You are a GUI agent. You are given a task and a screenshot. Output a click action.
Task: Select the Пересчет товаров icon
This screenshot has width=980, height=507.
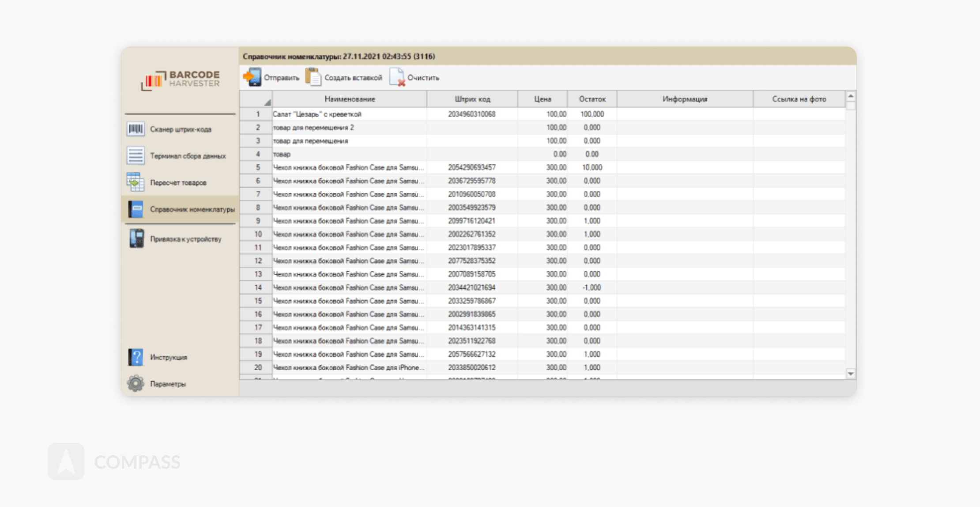click(x=136, y=182)
